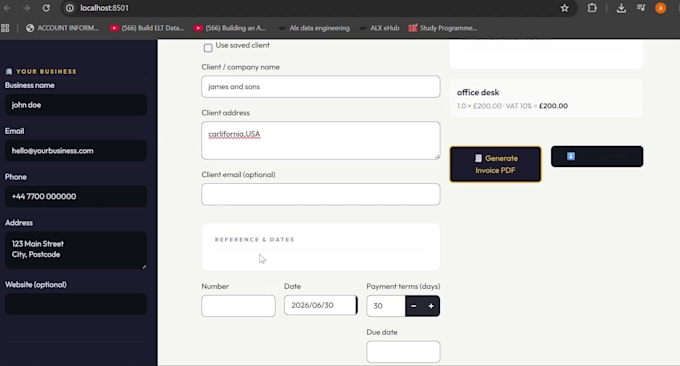Open browser downloads
This screenshot has width=680, height=366.
[x=621, y=8]
